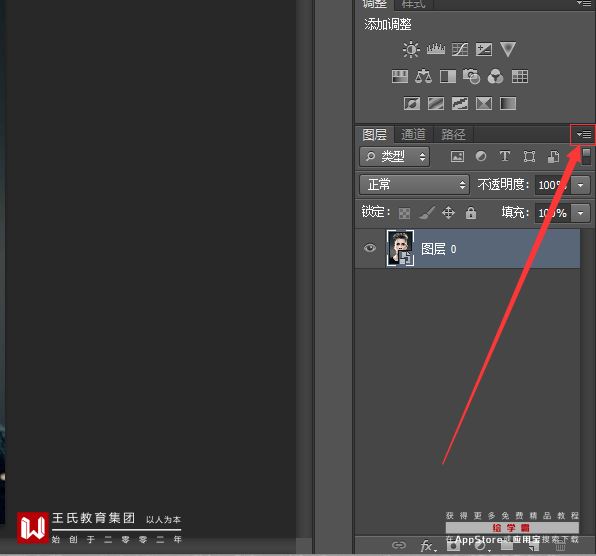Viewport: 596px width, 556px height.
Task: Click the 填充 value field
Action: [553, 213]
